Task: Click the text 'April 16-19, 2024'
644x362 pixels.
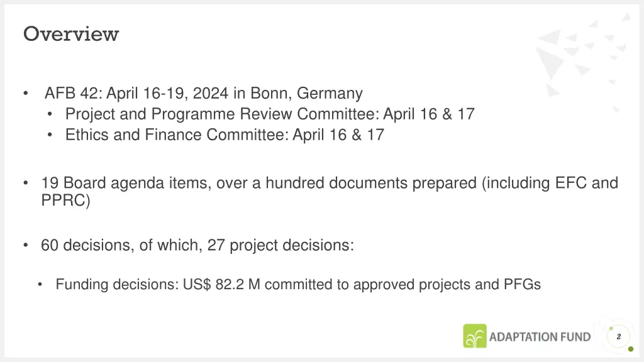Action: [x=167, y=93]
